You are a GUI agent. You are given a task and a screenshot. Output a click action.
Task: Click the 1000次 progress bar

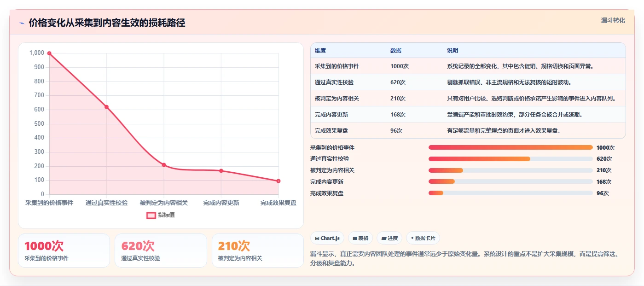point(511,147)
